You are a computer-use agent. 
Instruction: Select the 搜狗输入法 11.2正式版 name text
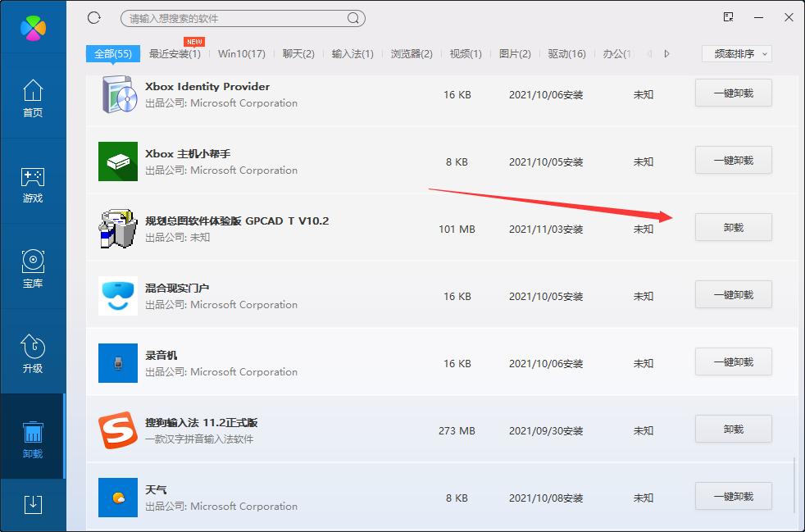pos(202,423)
